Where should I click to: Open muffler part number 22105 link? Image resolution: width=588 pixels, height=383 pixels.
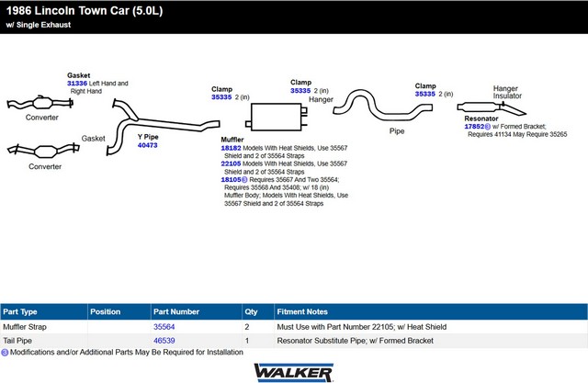click(231, 163)
